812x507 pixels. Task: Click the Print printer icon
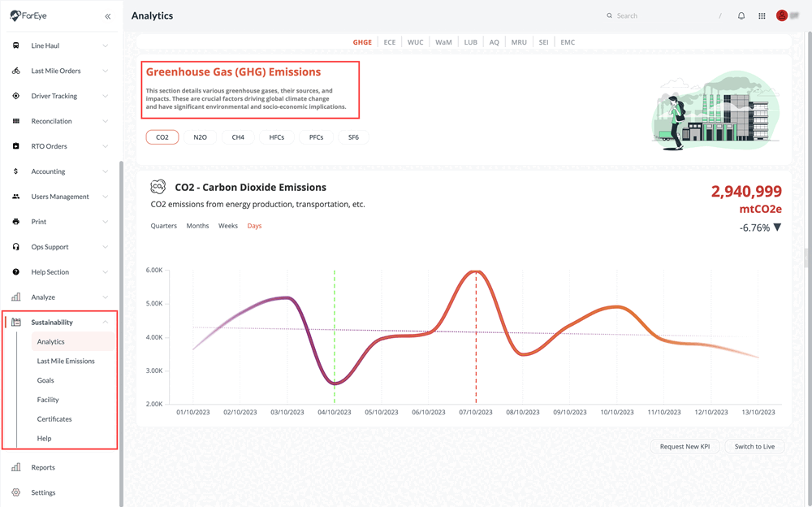16,221
